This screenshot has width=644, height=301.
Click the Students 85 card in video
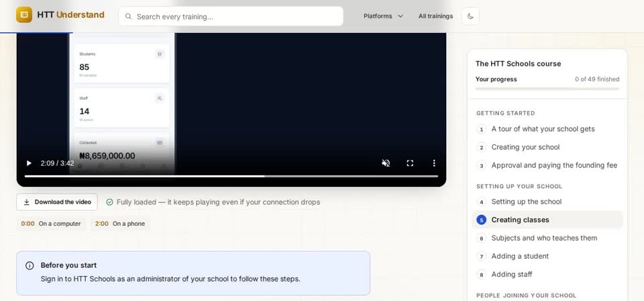[121, 64]
